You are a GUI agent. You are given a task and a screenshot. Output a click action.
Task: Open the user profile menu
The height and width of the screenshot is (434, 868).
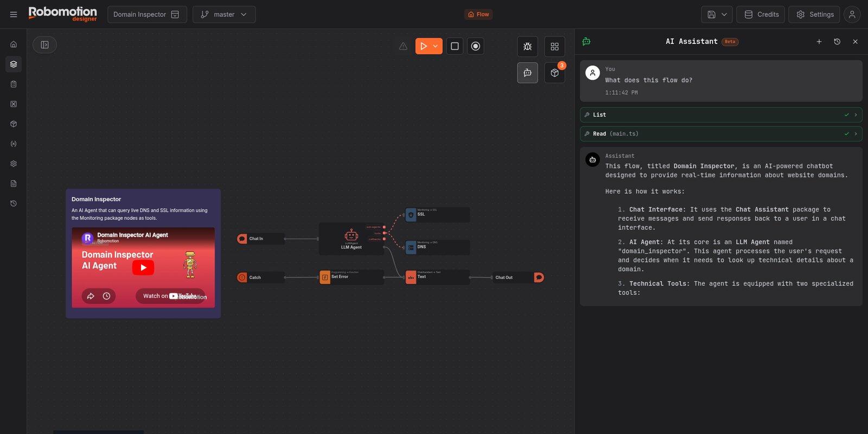852,15
